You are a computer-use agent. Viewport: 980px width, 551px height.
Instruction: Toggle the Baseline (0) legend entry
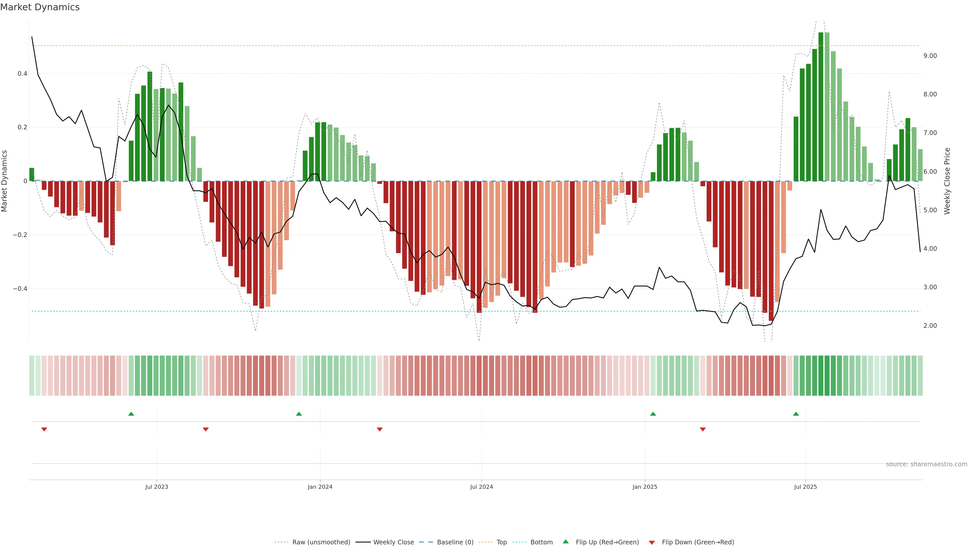455,542
